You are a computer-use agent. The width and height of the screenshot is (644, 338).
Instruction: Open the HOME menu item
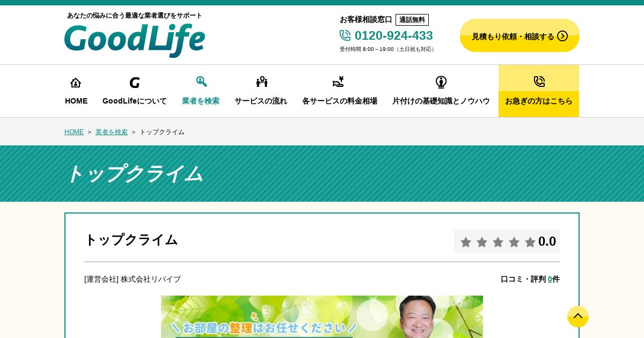click(x=76, y=91)
